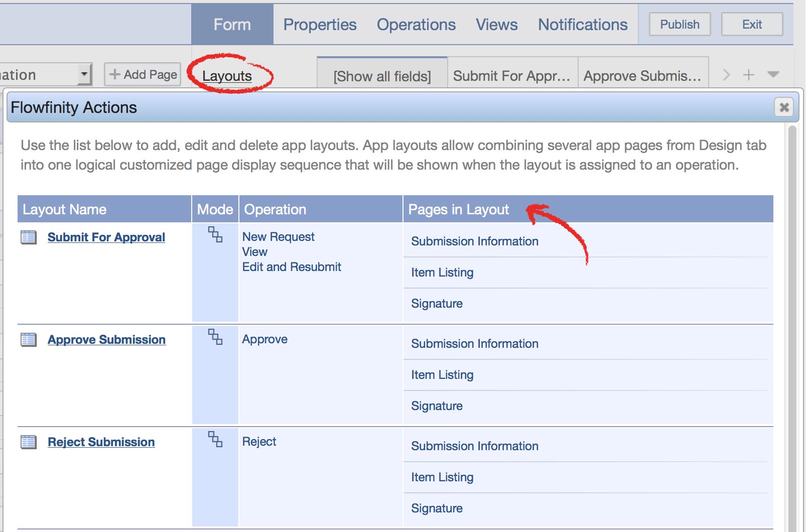Click the Exit button
806x532 pixels.
pyautogui.click(x=752, y=24)
